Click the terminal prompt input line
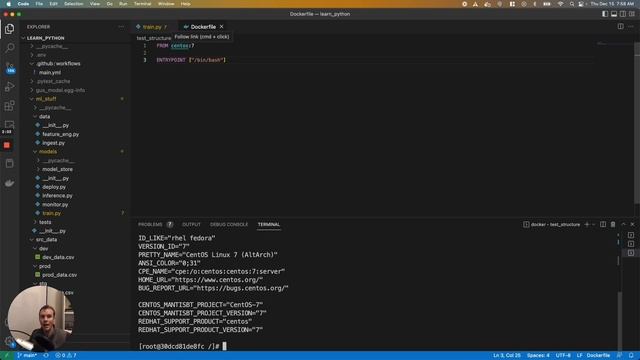The image size is (640, 360). (x=182, y=346)
